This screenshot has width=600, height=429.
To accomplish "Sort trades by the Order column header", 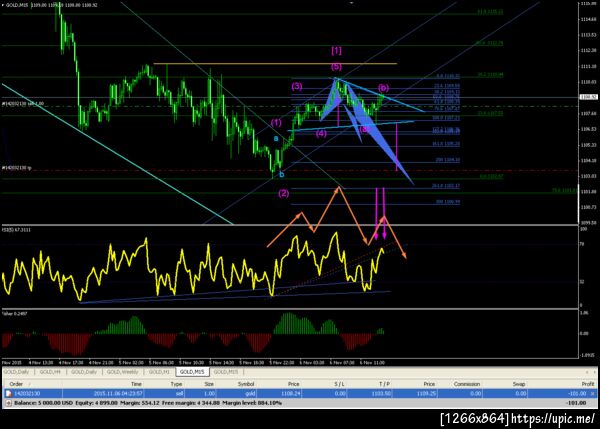I will click(16, 384).
